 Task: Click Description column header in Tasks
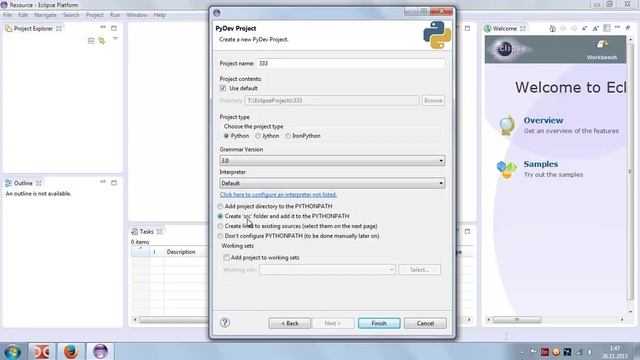(181, 252)
